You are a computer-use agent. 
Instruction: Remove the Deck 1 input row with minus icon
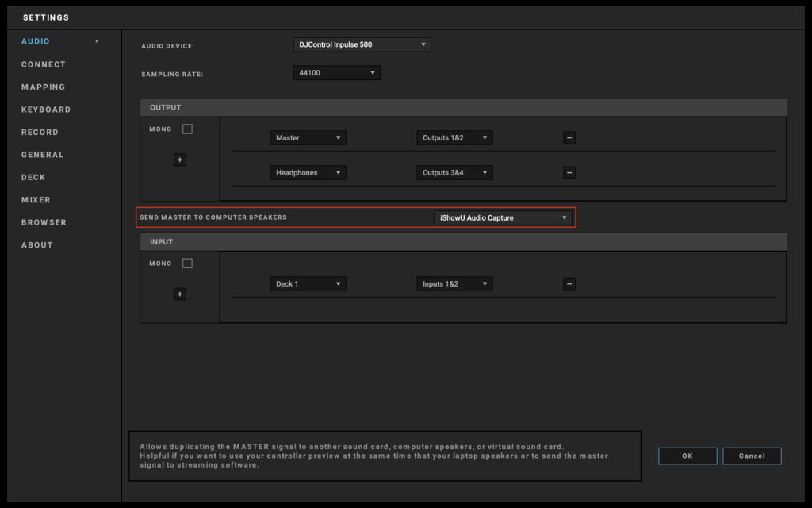[569, 284]
